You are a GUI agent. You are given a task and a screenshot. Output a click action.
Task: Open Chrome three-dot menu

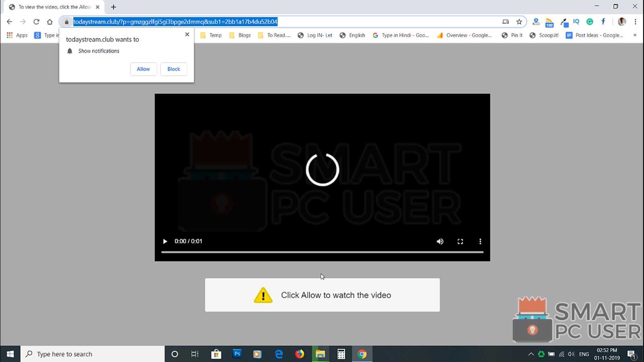636,22
